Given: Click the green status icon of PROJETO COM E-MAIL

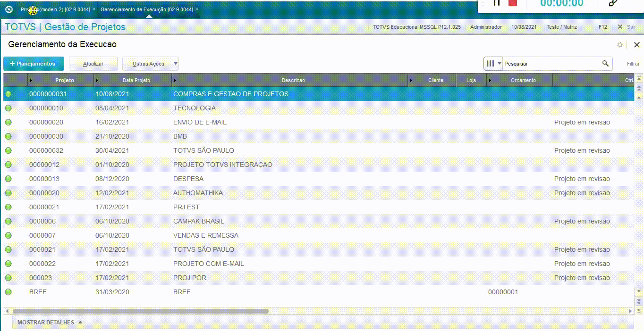Looking at the screenshot, I should [8, 264].
